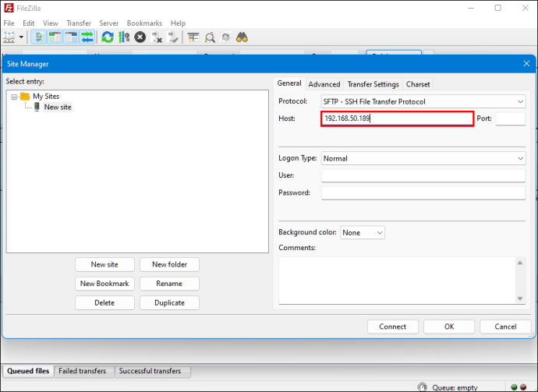The image size is (538, 392).
Task: Switch to the Transfer Settings tab
Action: coord(373,84)
